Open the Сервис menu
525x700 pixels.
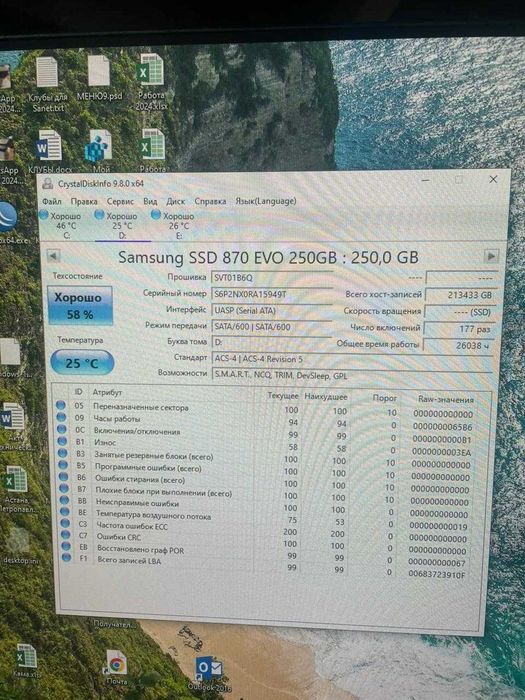(x=120, y=201)
